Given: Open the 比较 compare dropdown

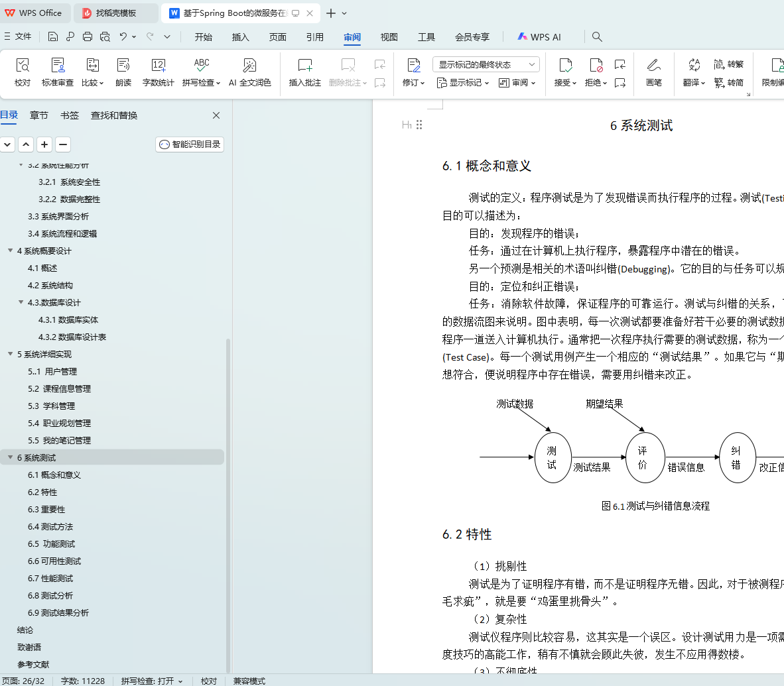Looking at the screenshot, I should coord(92,82).
